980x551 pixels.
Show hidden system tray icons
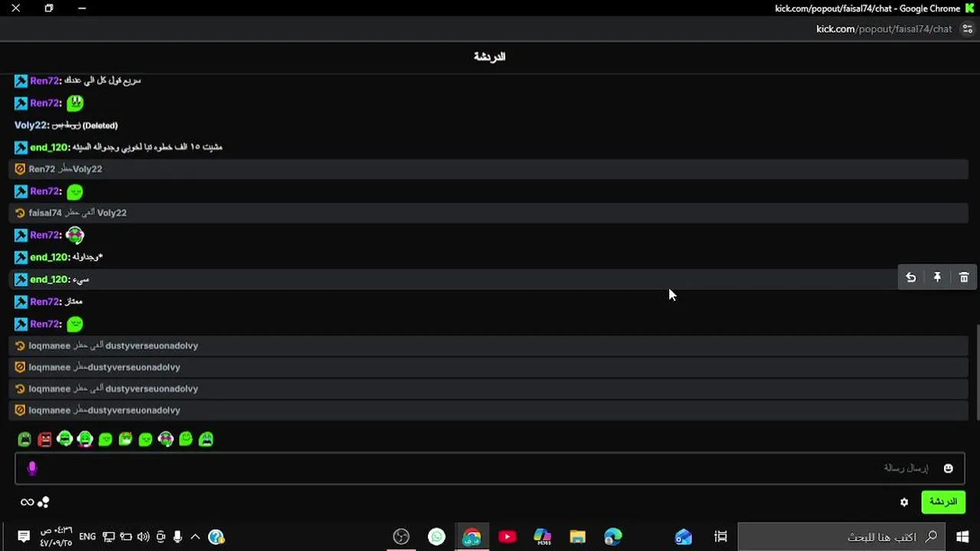pos(195,536)
